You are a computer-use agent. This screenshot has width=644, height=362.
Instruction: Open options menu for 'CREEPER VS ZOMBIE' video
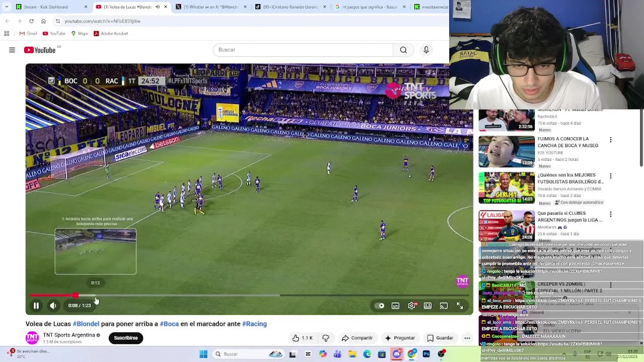point(611,285)
